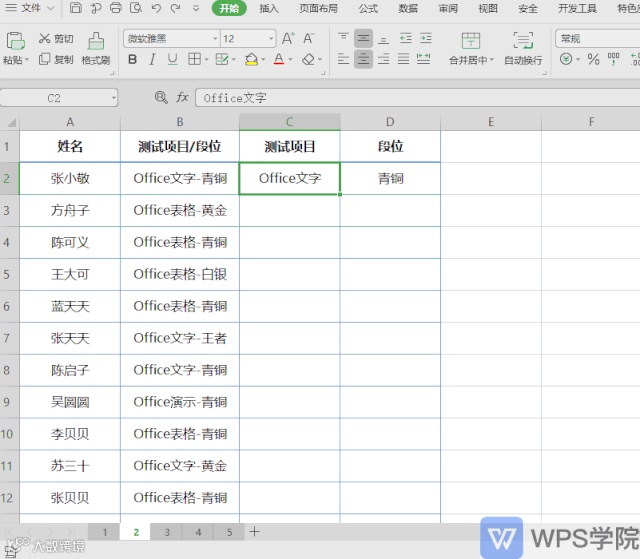Align cell content to bottom

383,38
